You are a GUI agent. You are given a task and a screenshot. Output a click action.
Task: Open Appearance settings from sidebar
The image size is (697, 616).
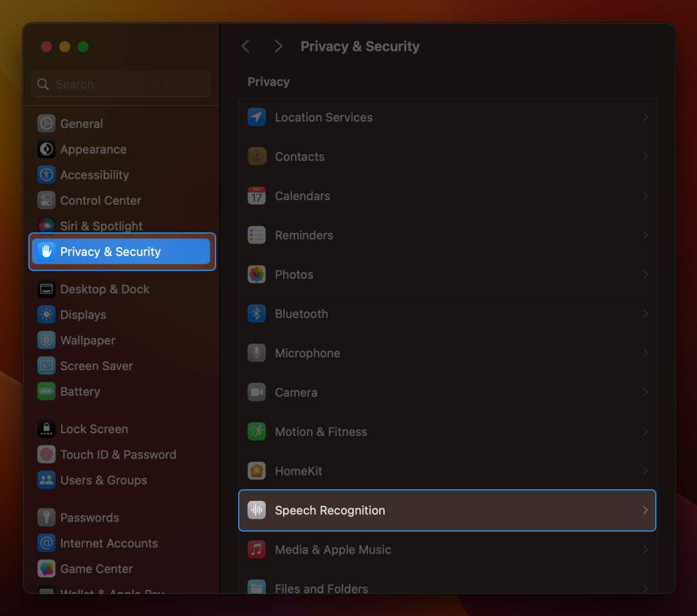click(x=121, y=149)
